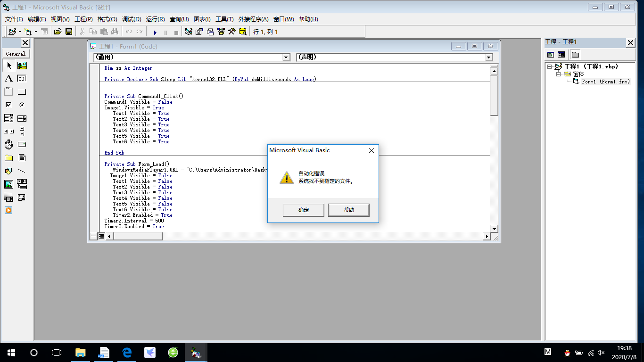Screen dimensions: 644x362
Task: Select the Timer stopwatch tool
Action: pyautogui.click(x=9, y=144)
